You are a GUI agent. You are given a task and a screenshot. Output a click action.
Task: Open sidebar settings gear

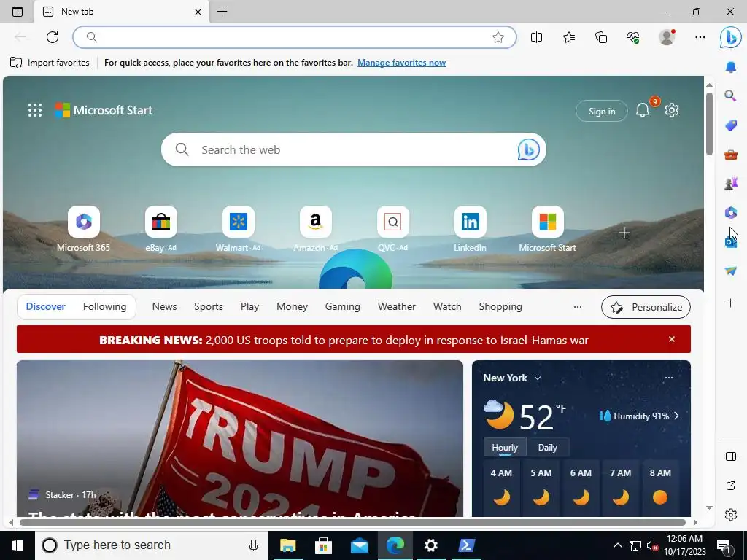pos(731,515)
